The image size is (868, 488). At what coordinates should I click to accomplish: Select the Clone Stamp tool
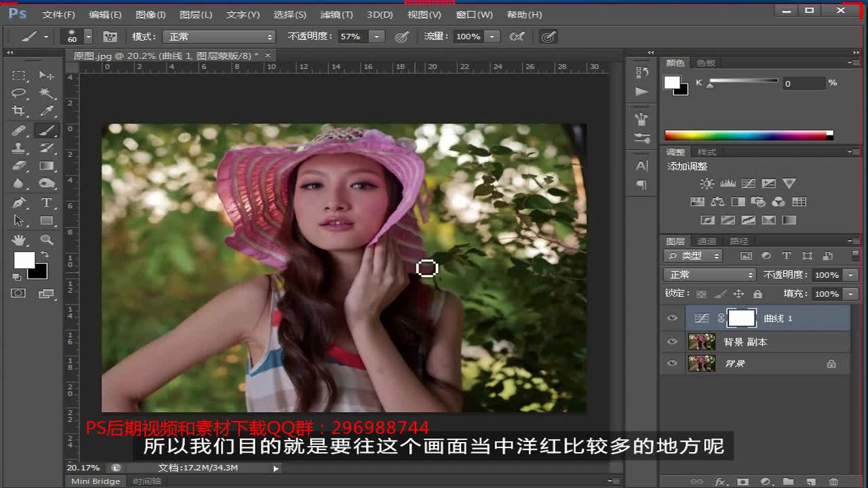click(18, 148)
